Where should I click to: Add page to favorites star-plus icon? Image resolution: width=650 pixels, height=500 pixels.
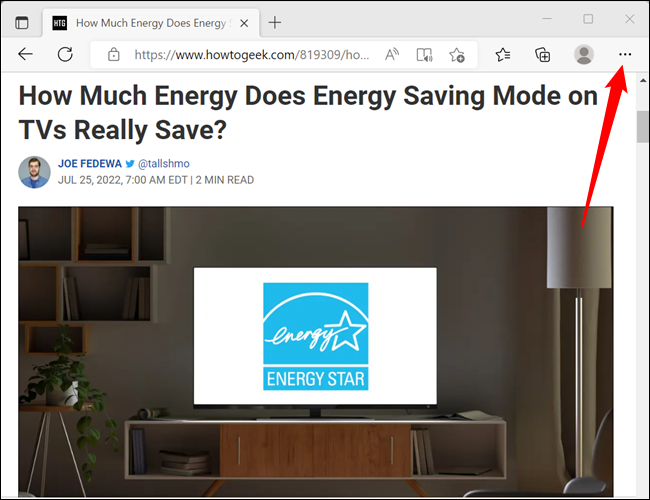click(x=457, y=55)
